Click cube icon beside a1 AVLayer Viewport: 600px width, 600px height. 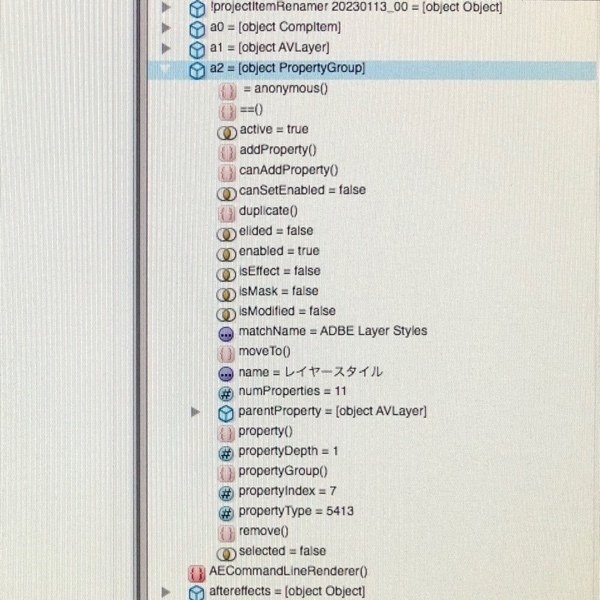point(197,50)
